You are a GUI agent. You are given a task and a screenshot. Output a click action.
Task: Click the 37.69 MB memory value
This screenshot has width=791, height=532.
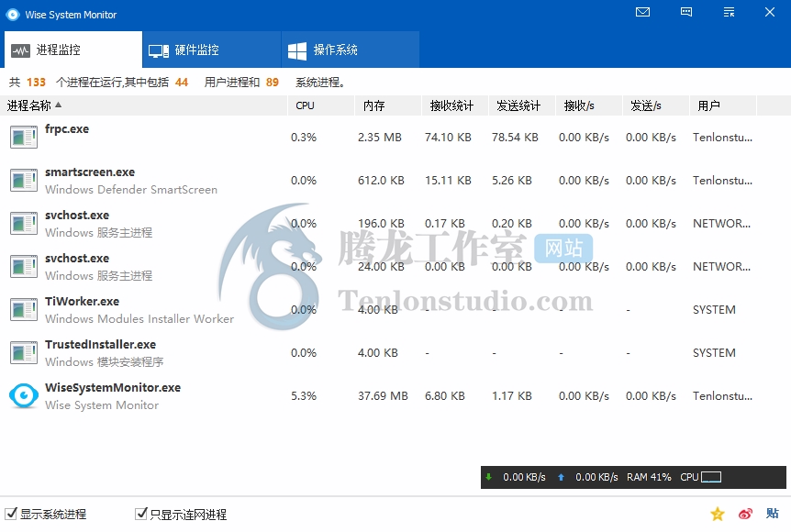point(383,396)
